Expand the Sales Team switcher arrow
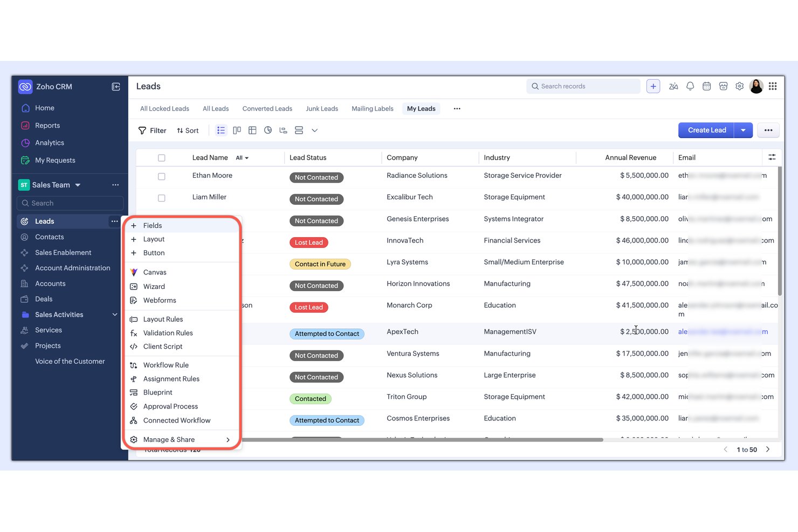The height and width of the screenshot is (532, 798). [x=78, y=185]
